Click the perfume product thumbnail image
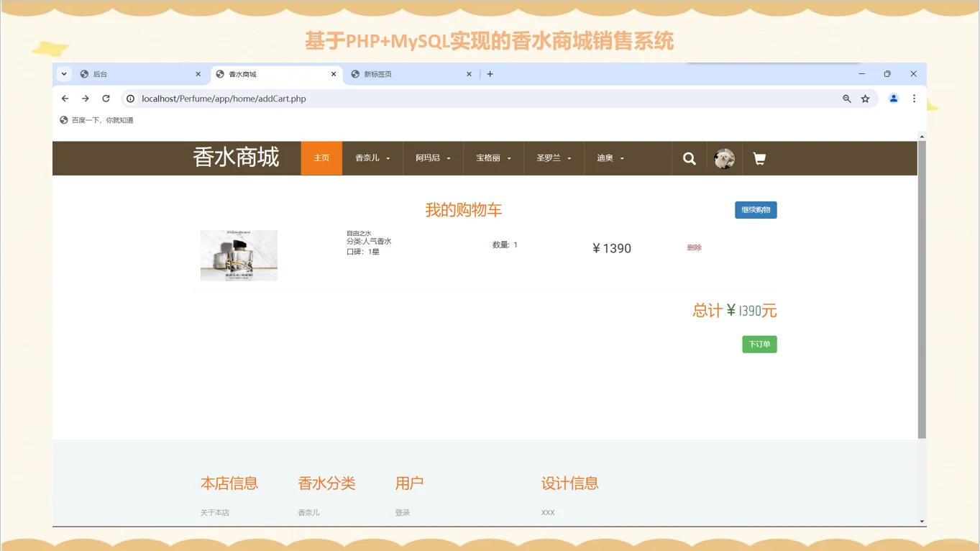980x551 pixels. coord(239,255)
